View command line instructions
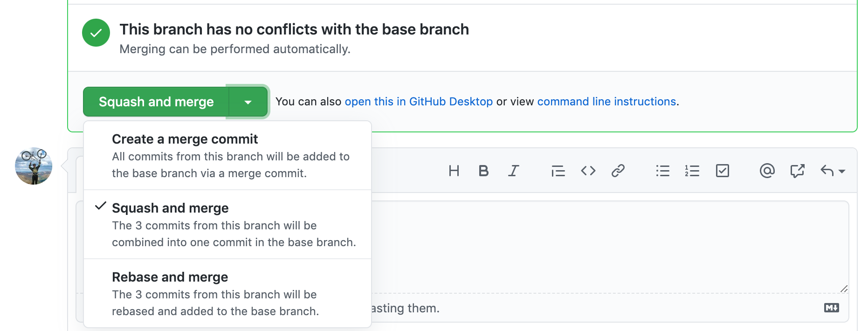868x331 pixels. pyautogui.click(x=606, y=101)
